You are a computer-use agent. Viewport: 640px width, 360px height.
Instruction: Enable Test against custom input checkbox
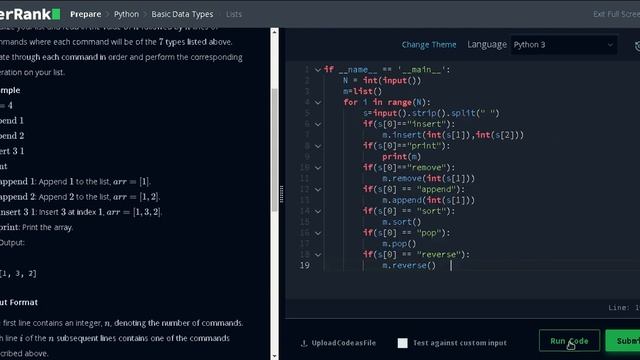pos(402,343)
